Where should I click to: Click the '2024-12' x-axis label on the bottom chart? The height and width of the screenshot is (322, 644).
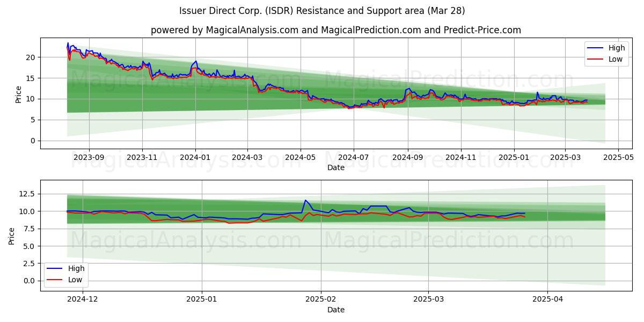point(83,301)
